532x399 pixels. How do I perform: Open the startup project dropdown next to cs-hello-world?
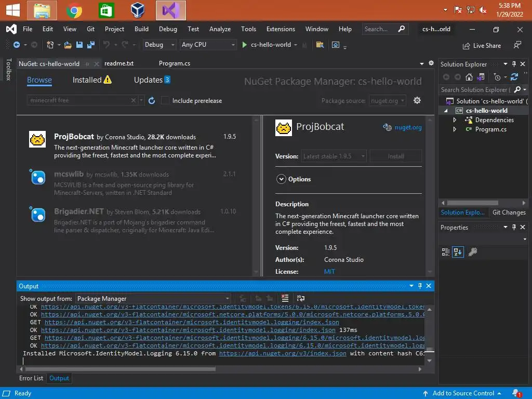click(x=296, y=45)
